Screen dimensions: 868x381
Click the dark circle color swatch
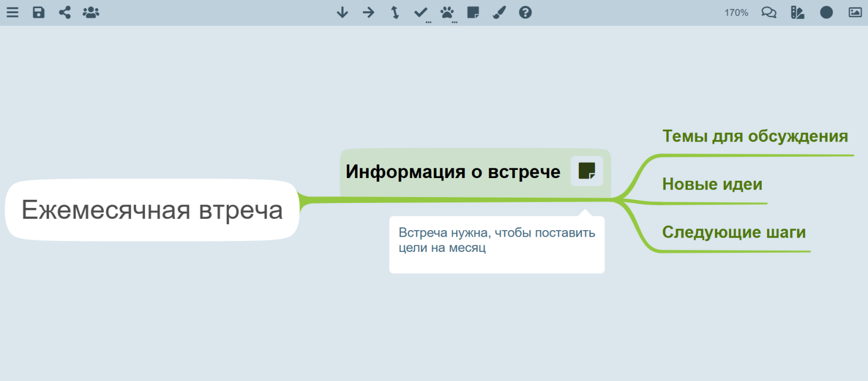coord(826,12)
